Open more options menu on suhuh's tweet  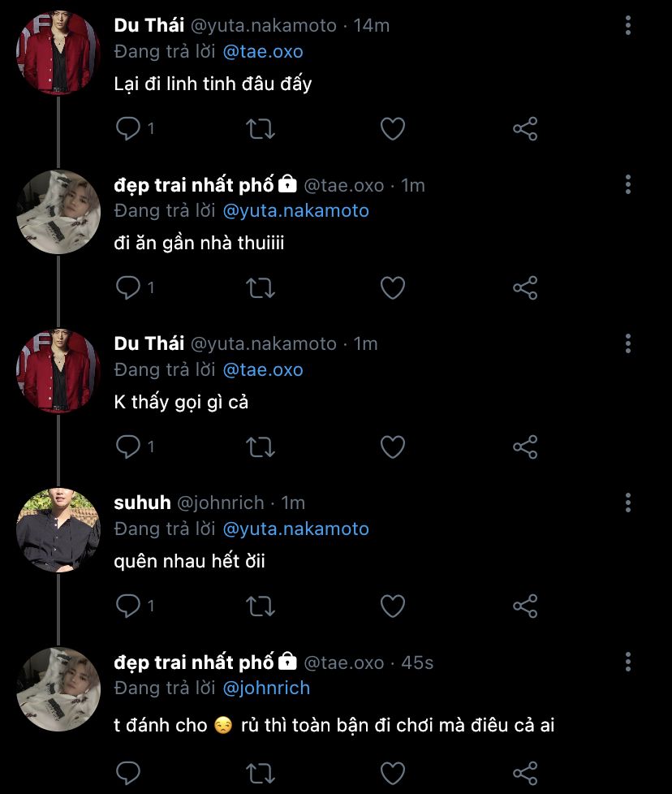[628, 503]
